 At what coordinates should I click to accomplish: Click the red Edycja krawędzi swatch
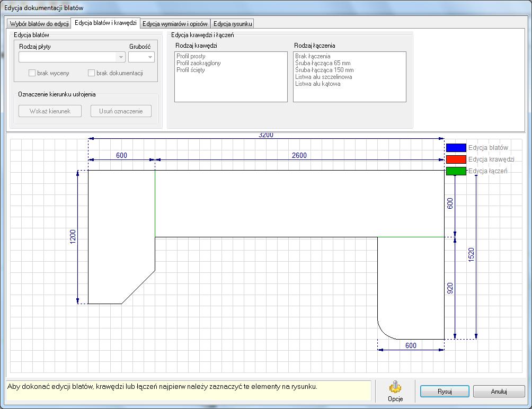pyautogui.click(x=456, y=159)
